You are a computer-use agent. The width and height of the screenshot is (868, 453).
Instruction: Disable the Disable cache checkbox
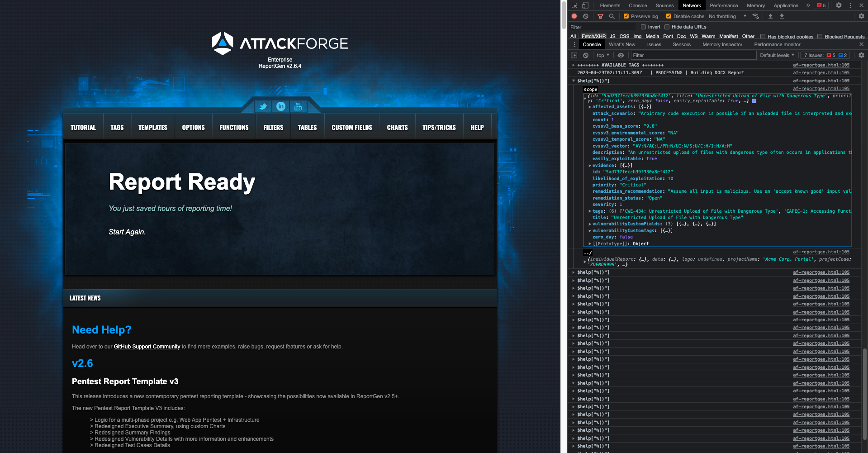coord(669,16)
